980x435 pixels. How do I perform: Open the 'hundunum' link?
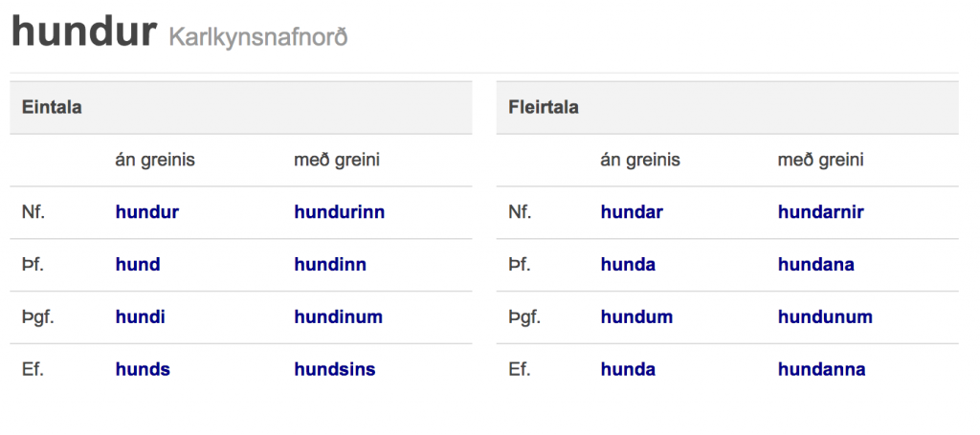825,317
